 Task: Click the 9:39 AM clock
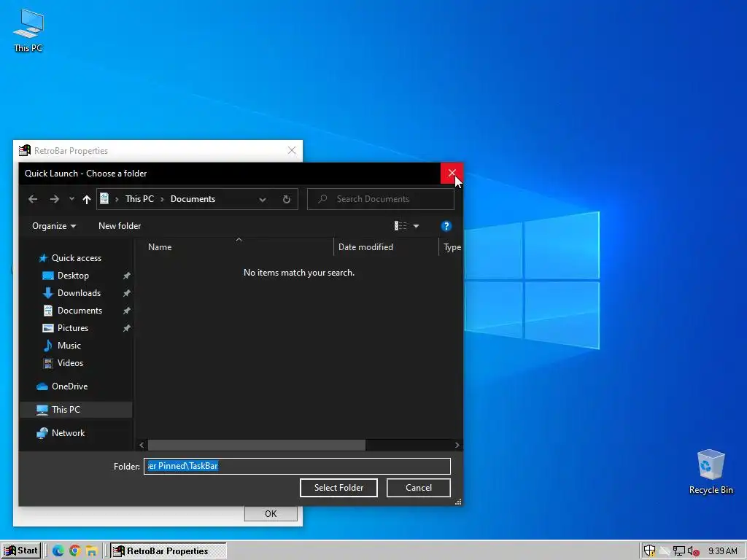tap(723, 551)
